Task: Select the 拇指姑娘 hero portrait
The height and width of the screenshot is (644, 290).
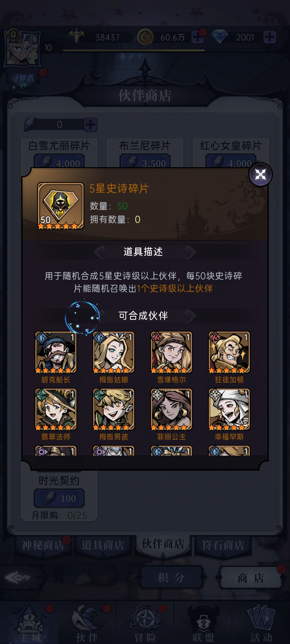Action: click(x=114, y=352)
